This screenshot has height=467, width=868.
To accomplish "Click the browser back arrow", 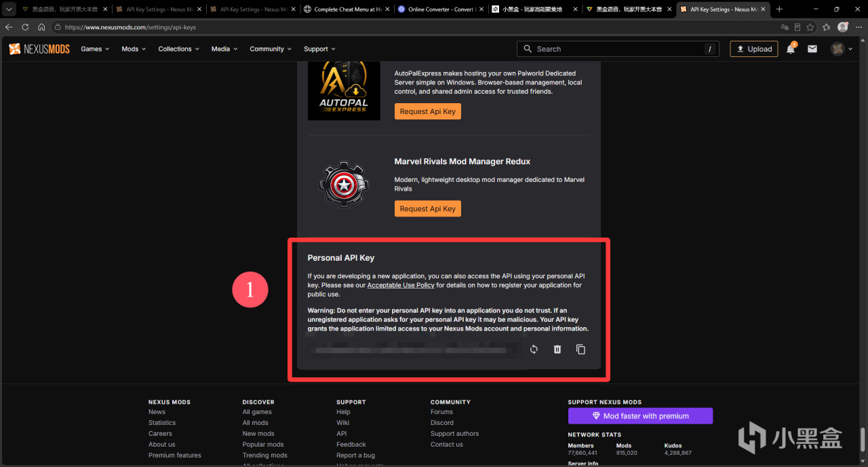I will [x=9, y=27].
